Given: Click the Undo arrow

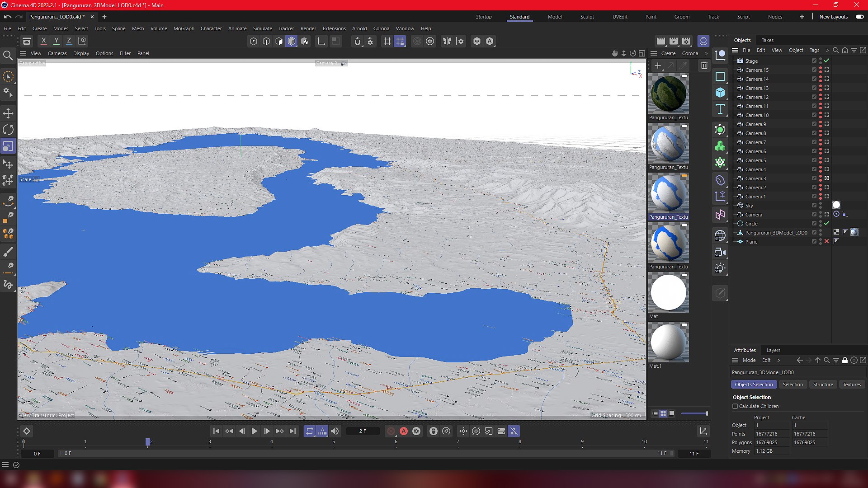Looking at the screenshot, I should point(8,17).
